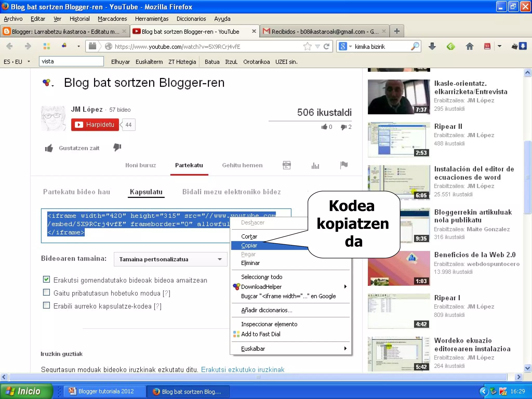Focus the 'vista' dictionary search field
The width and height of the screenshot is (532, 399).
pos(71,62)
